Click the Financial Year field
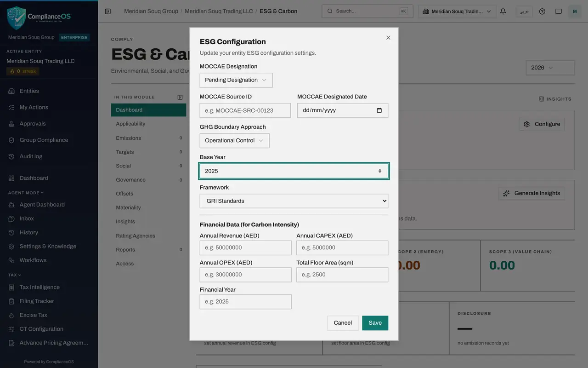This screenshot has width=588, height=368. [x=245, y=302]
